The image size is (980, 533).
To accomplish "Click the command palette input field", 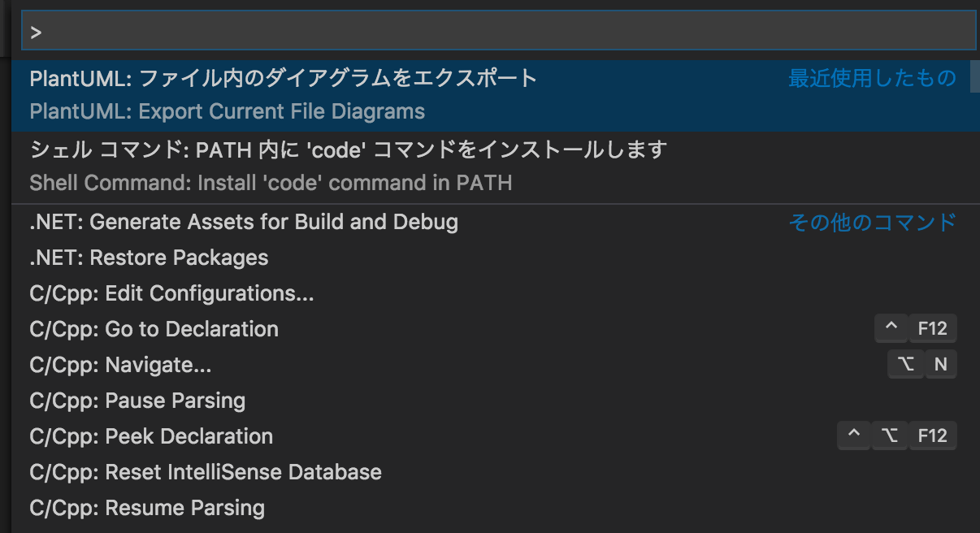I will tap(498, 31).
